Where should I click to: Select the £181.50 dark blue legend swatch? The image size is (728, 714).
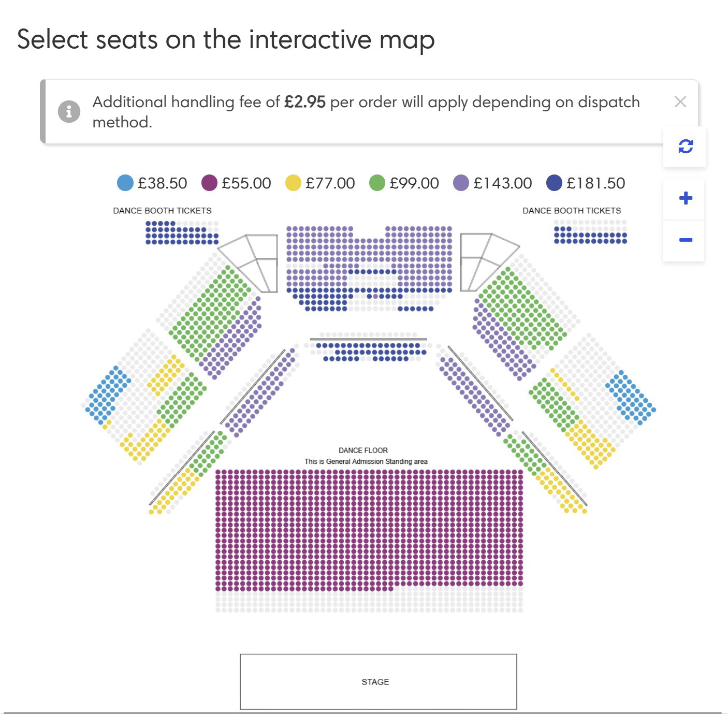coord(554,183)
